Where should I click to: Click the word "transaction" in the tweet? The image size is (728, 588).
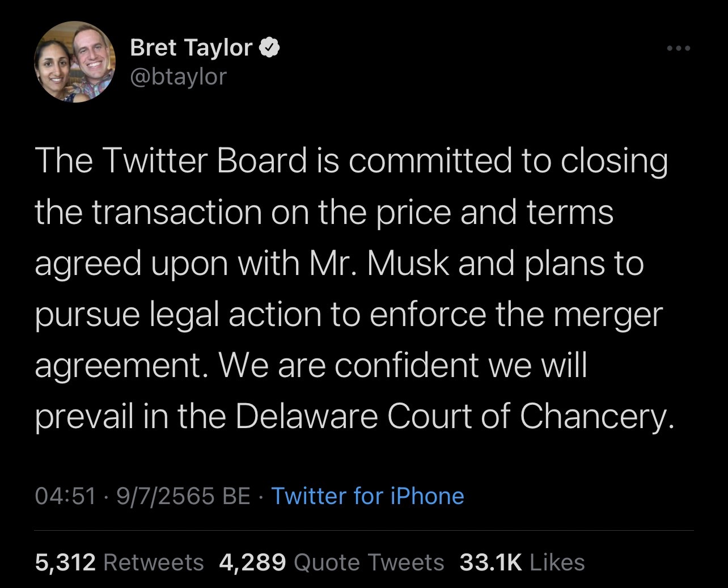point(176,213)
